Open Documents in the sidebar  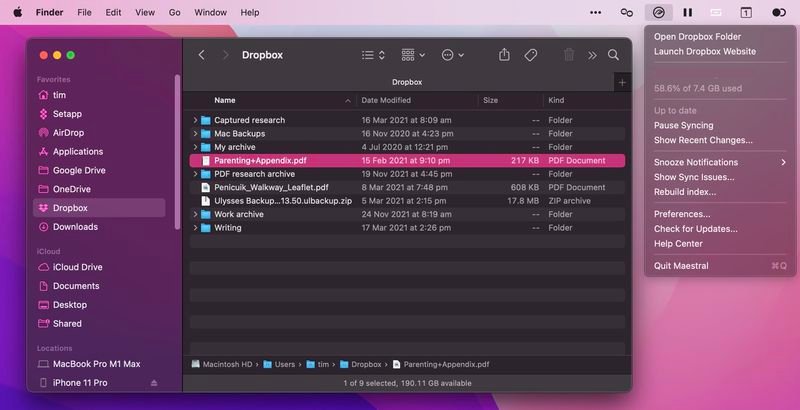[x=99, y=286]
